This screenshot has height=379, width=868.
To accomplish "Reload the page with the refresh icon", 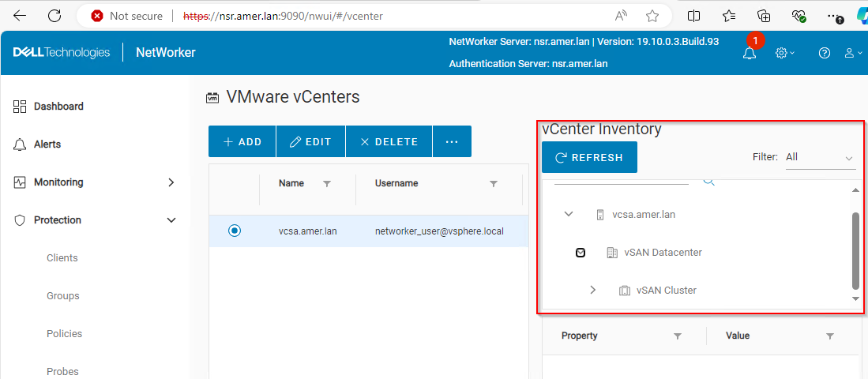I will pyautogui.click(x=54, y=16).
